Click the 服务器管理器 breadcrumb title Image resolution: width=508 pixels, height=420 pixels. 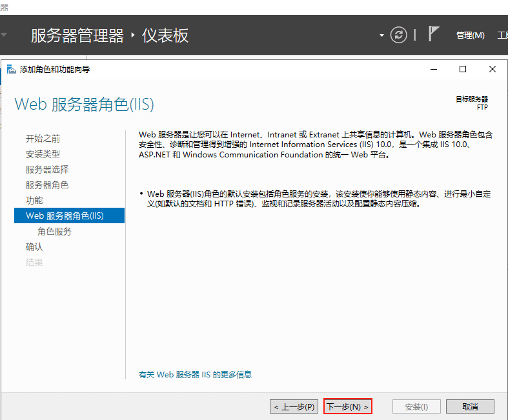click(77, 35)
